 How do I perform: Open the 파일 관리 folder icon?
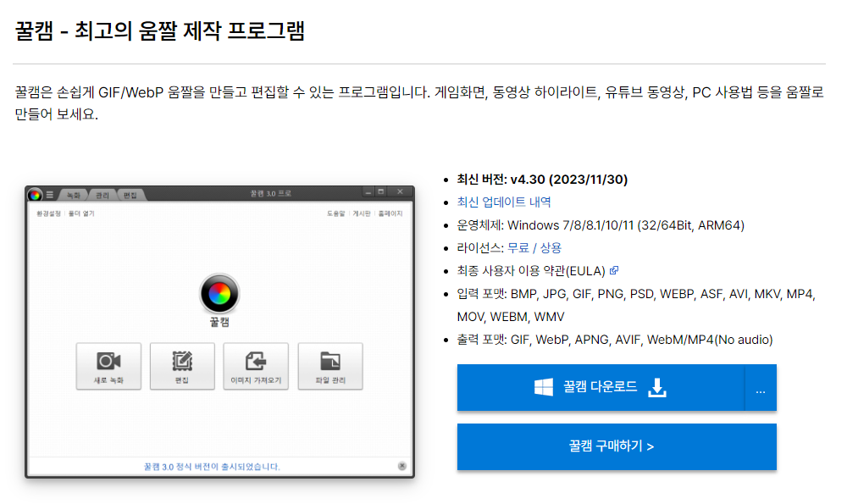tap(329, 359)
